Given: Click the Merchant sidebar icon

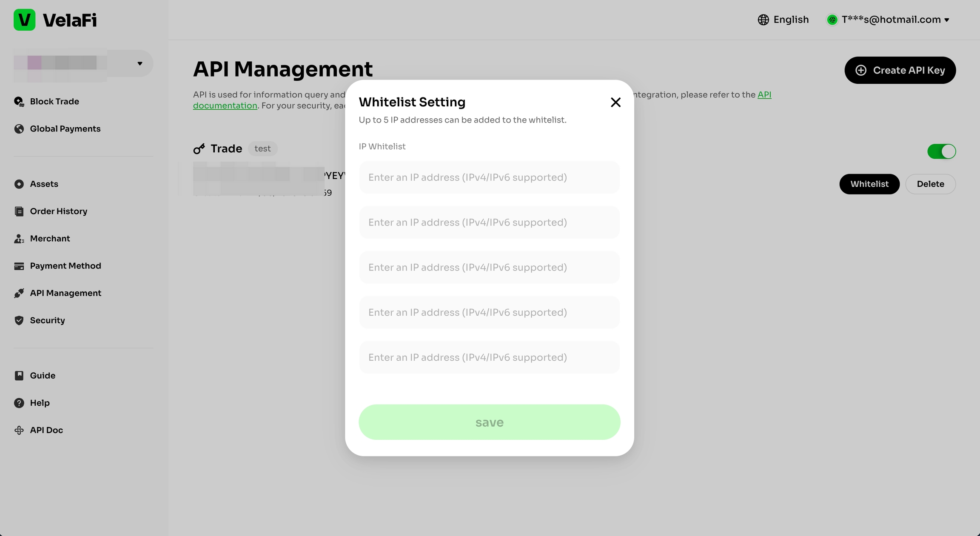Looking at the screenshot, I should [x=19, y=239].
